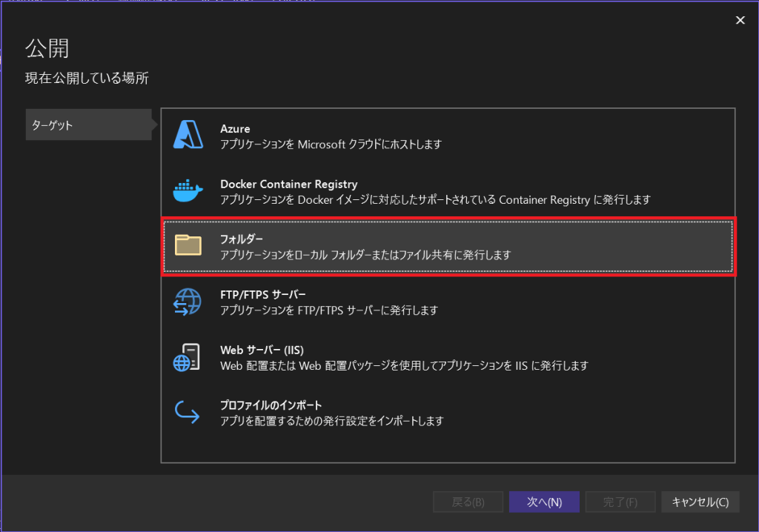Click the プロファイルのインポート arrow icon
759x532 pixels.
tap(188, 412)
